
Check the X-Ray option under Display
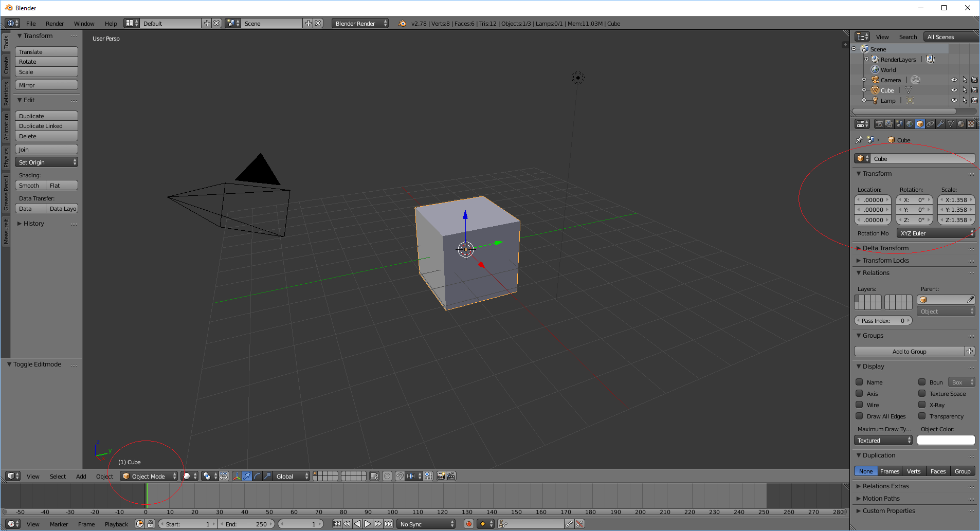(x=923, y=405)
